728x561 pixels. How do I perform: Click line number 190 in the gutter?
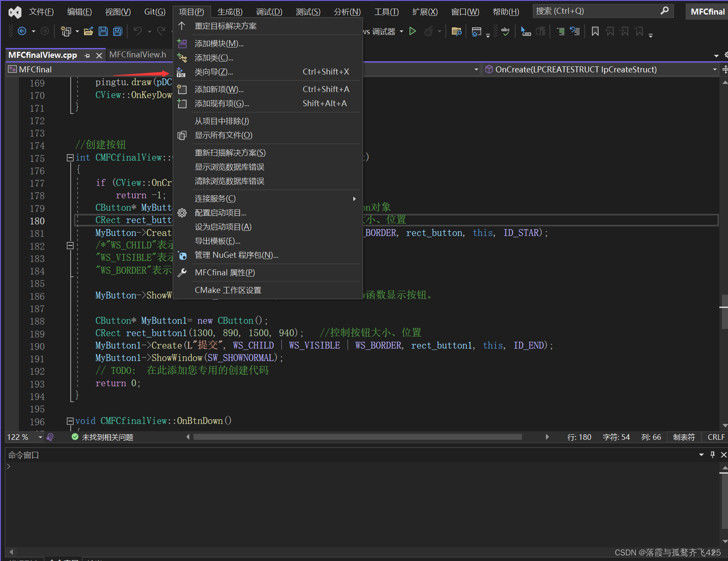(37, 346)
